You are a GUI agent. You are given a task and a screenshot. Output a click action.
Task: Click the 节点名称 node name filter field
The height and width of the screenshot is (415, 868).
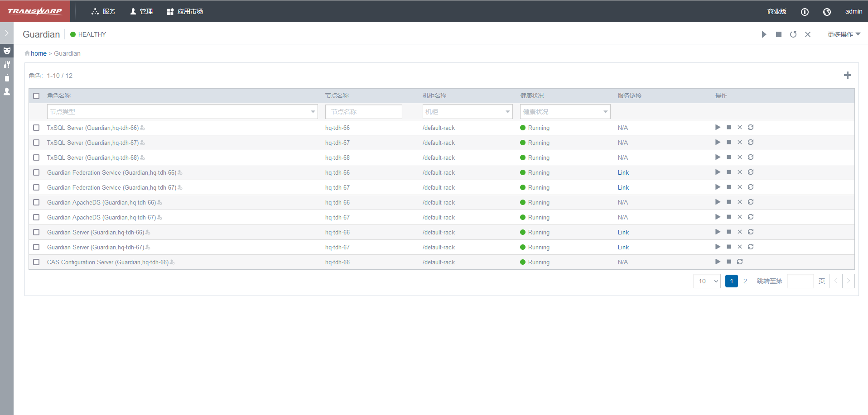tap(363, 112)
